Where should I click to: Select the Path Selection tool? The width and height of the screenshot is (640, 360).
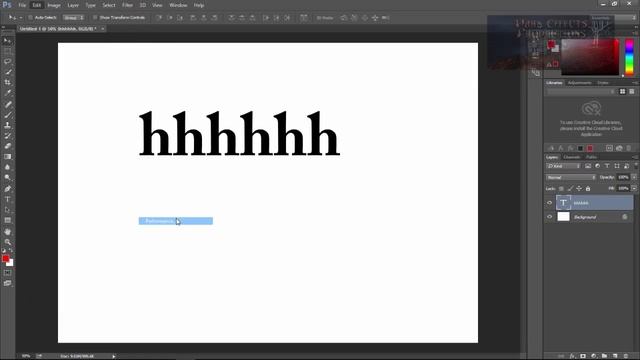7,210
